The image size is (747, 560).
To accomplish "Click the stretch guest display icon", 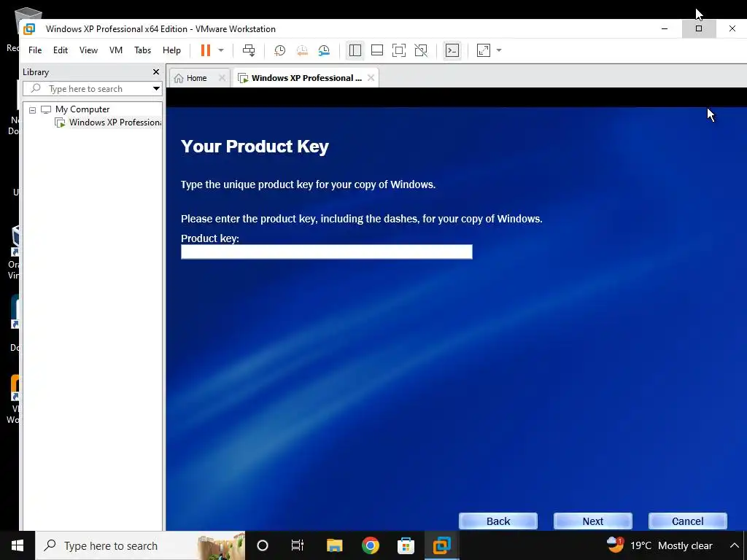I will coord(484,50).
